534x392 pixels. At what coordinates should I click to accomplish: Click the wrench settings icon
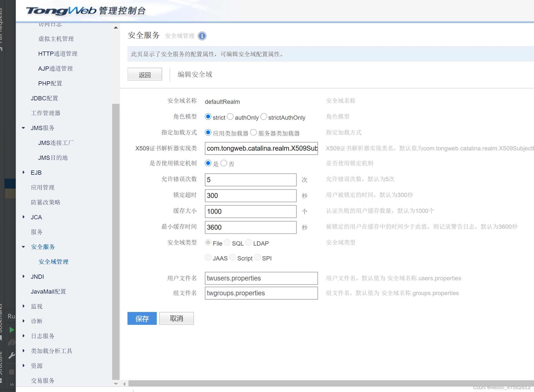(x=11, y=356)
